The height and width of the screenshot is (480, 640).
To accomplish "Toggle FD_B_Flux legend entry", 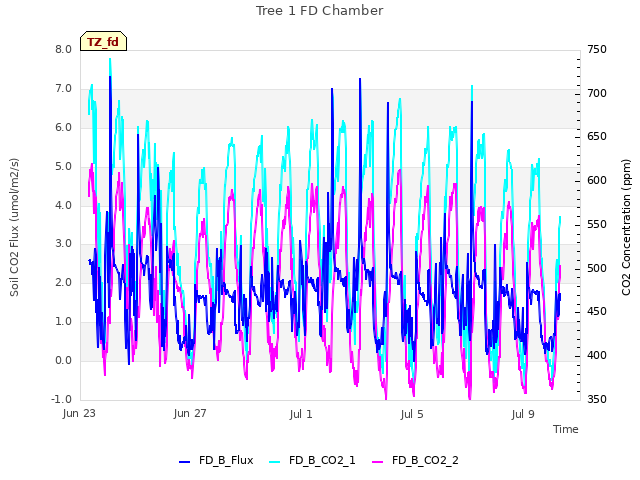I will coord(216,460).
